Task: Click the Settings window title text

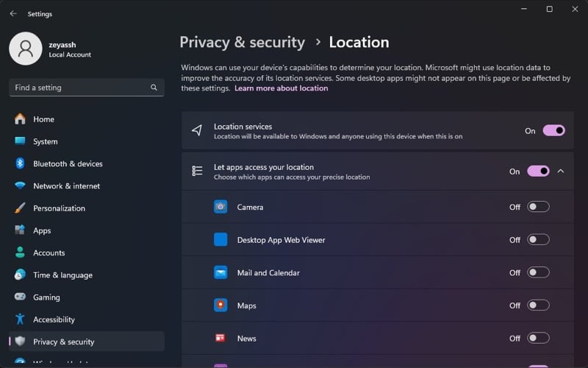Action: tap(40, 14)
